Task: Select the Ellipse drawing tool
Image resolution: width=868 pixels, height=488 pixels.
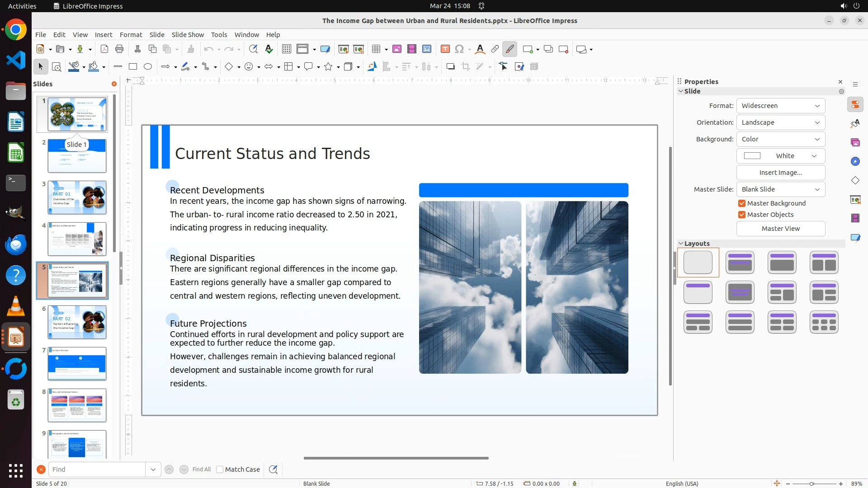Action: (x=148, y=67)
